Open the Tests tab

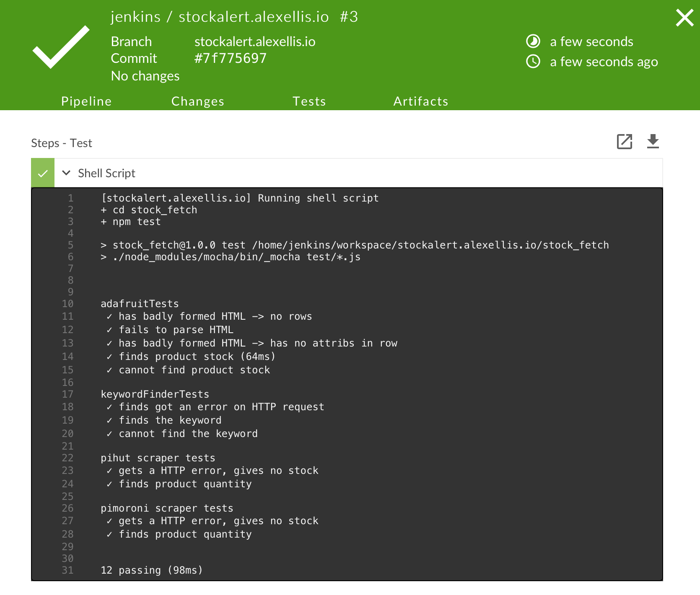click(309, 101)
